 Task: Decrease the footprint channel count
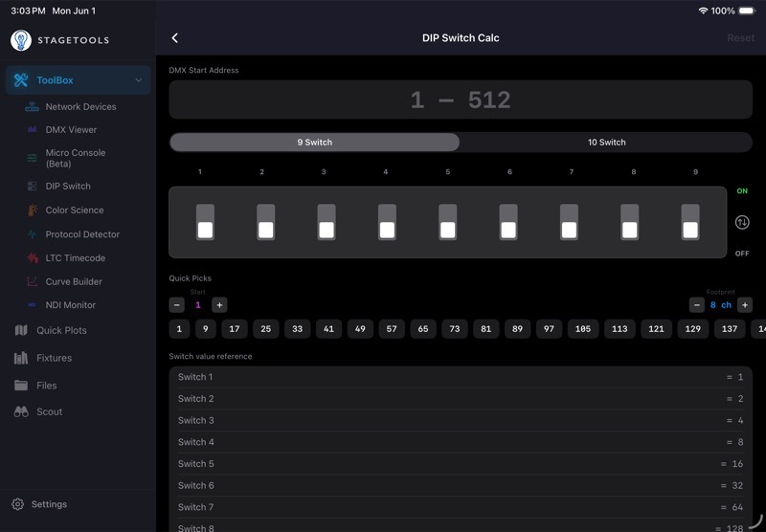pos(697,305)
